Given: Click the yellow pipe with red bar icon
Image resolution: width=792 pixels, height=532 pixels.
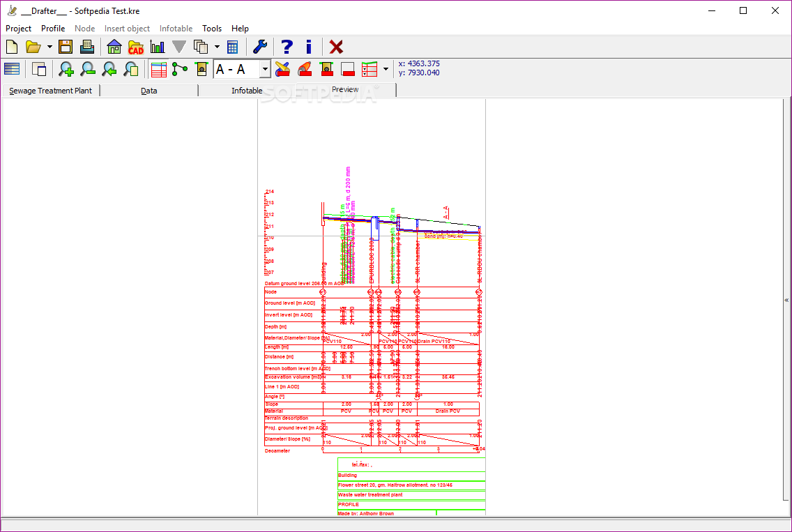Looking at the screenshot, I should pyautogui.click(x=282, y=69).
